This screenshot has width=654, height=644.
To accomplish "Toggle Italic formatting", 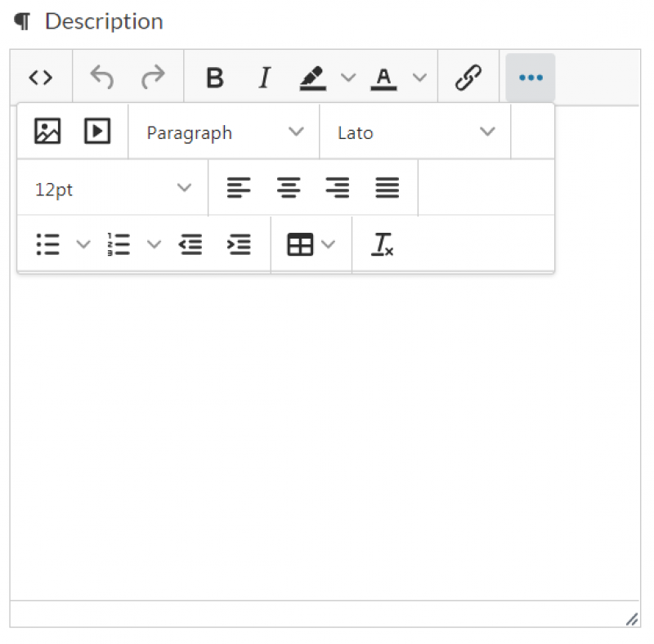I will pyautogui.click(x=264, y=78).
